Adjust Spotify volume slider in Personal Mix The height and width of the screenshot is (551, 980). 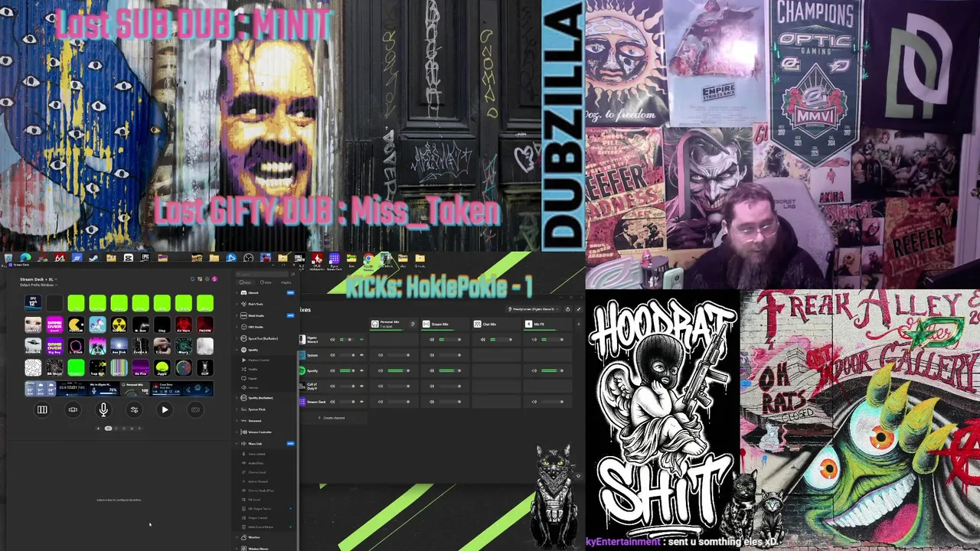click(398, 370)
